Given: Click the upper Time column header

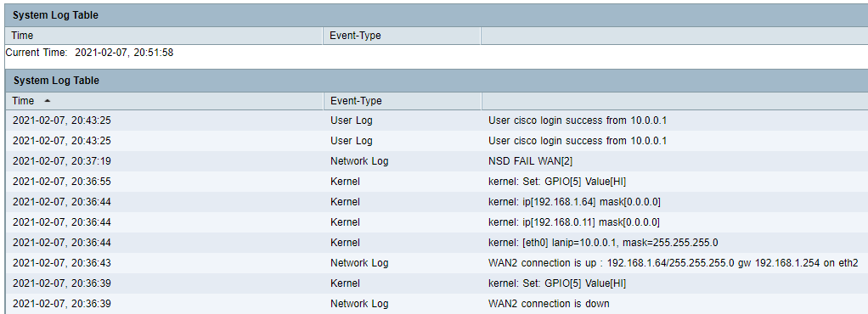Looking at the screenshot, I should [22, 36].
